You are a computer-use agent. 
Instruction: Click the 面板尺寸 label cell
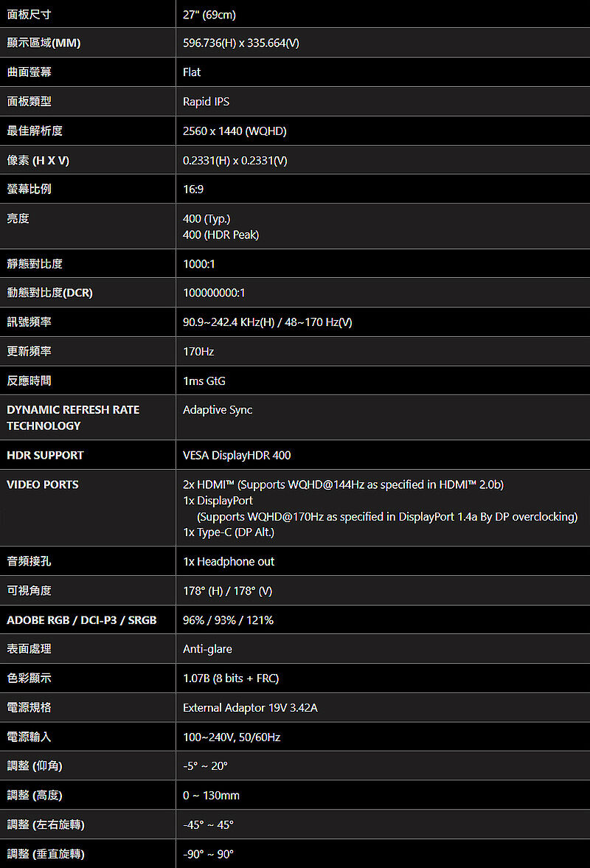88,14
